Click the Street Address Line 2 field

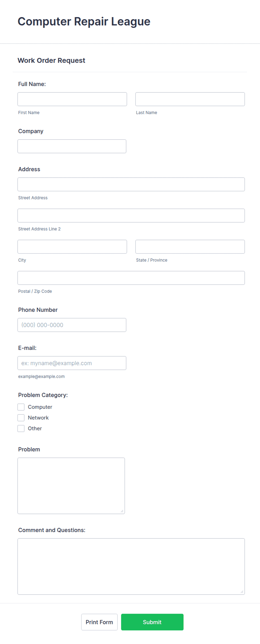pos(131,215)
